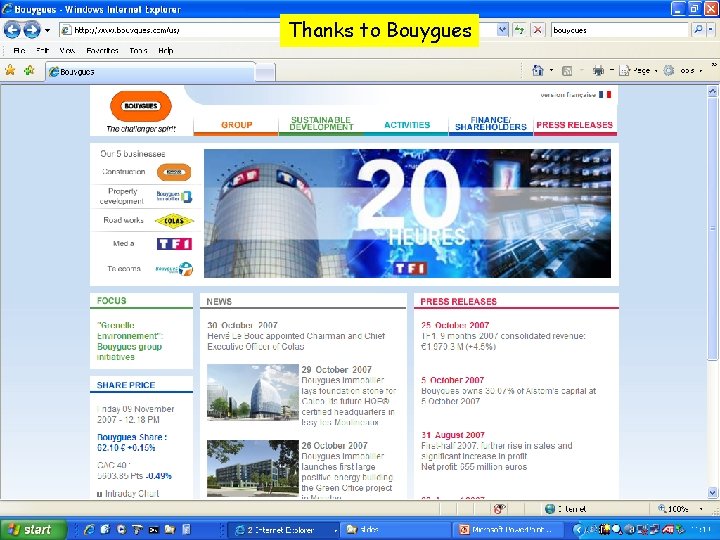Open the Favorites menu
720x540 pixels.
102,51
